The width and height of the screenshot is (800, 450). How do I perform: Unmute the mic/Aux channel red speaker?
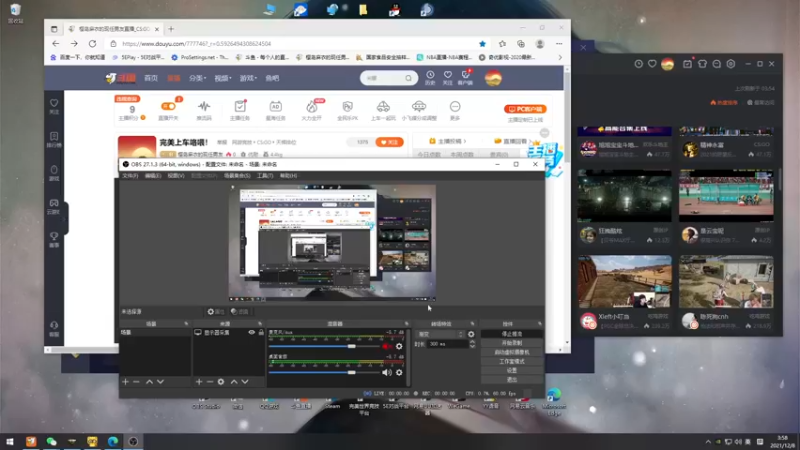(386, 346)
